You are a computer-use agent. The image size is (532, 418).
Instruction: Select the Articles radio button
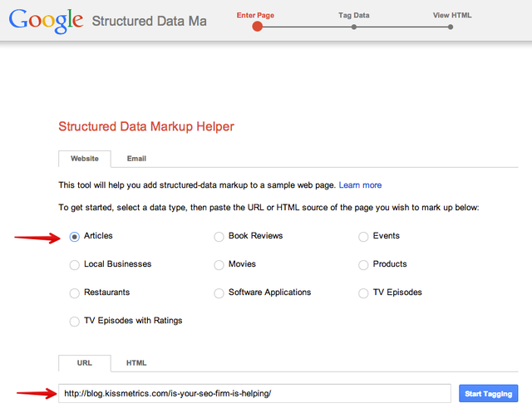[75, 237]
